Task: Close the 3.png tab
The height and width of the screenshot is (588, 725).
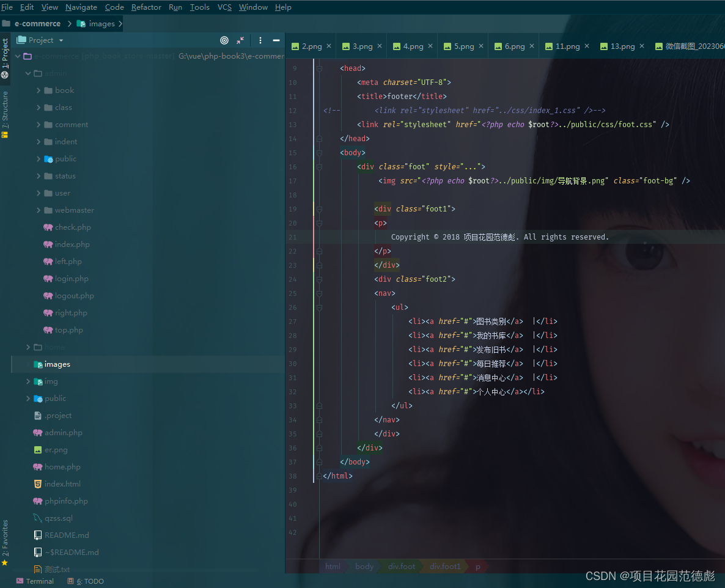Action: 380,46
